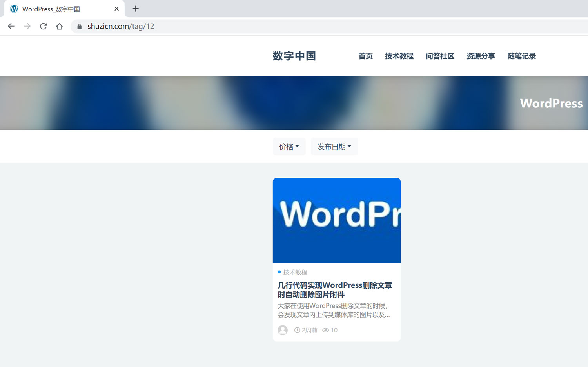
Task: Click the eye views icon beside 10
Action: (x=325, y=330)
